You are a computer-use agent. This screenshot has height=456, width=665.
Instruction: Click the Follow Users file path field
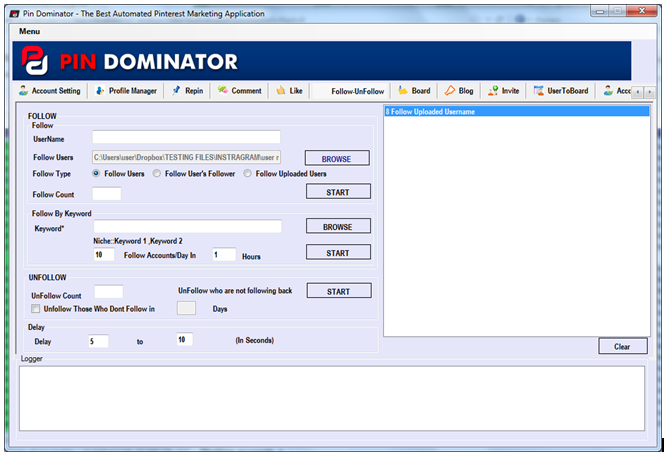(186, 157)
